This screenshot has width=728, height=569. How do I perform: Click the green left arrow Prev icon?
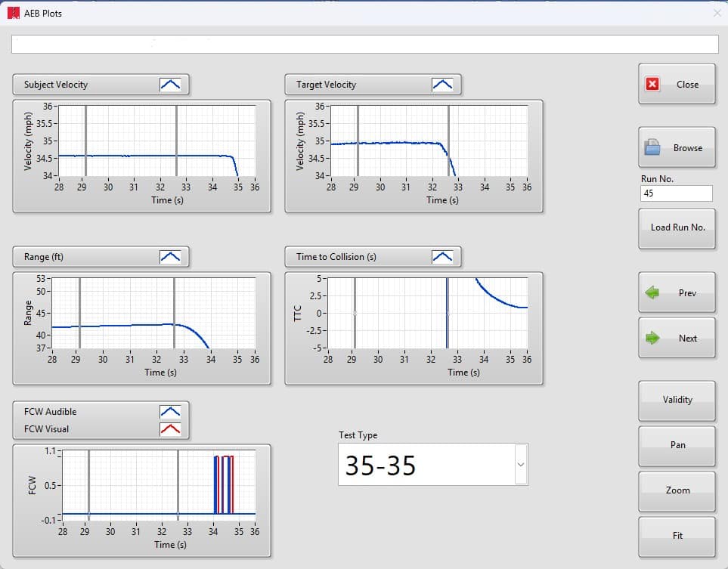(x=652, y=292)
